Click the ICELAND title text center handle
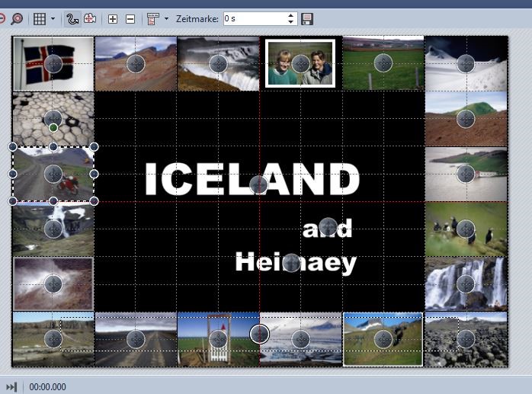This screenshot has width=532, height=394. (258, 184)
